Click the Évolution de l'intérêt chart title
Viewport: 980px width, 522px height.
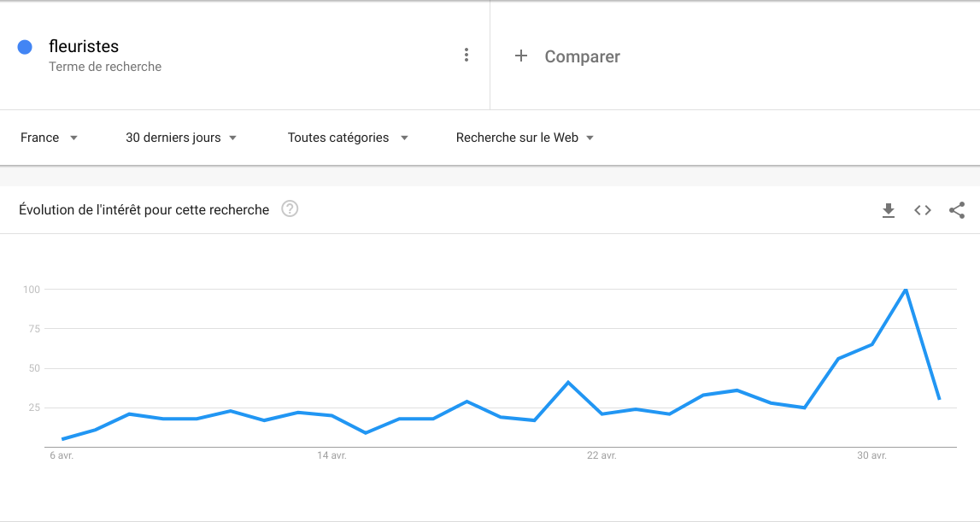(x=144, y=209)
